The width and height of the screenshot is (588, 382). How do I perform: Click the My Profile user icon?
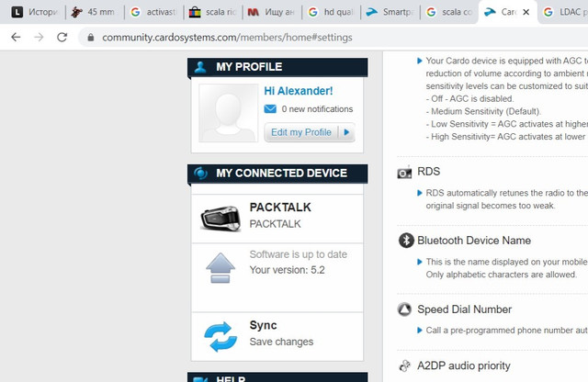pos(200,67)
